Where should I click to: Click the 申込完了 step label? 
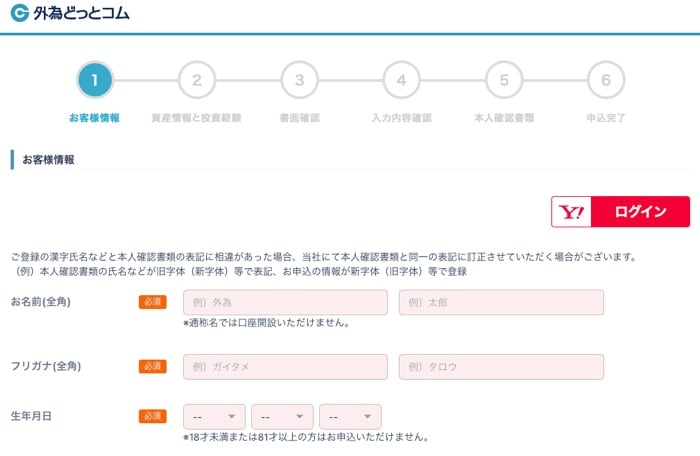click(x=606, y=118)
